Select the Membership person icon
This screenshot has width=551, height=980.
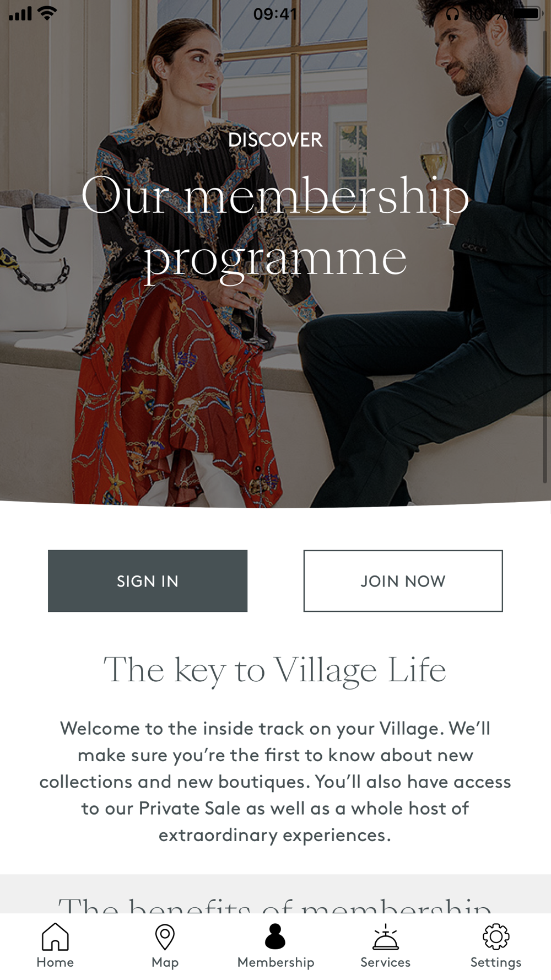pos(275,936)
